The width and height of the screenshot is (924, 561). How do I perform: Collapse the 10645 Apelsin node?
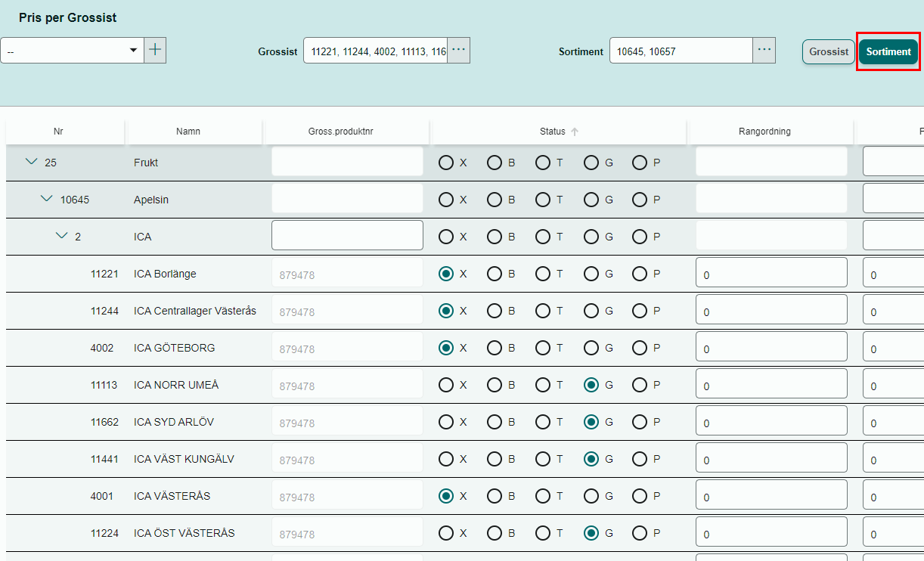point(47,199)
